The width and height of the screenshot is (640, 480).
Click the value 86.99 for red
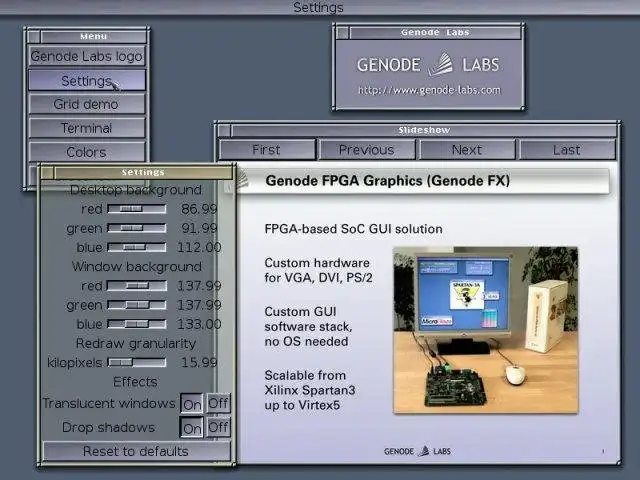(199, 209)
